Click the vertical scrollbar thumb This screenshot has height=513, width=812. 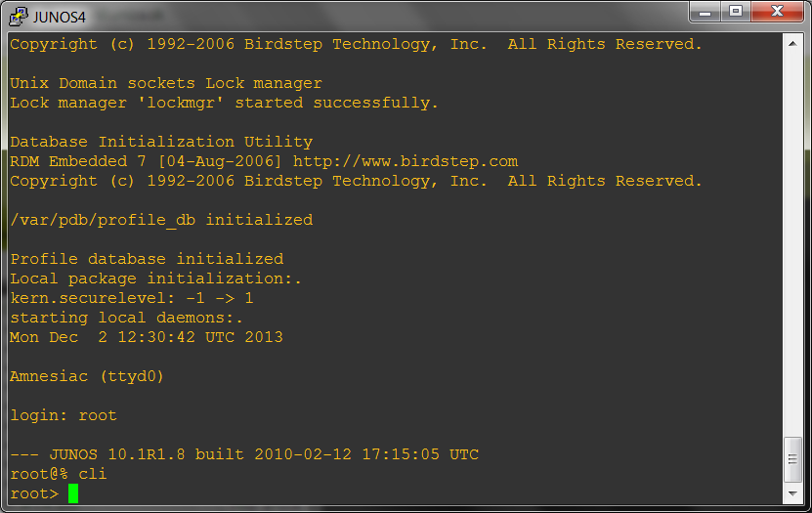[792, 459]
